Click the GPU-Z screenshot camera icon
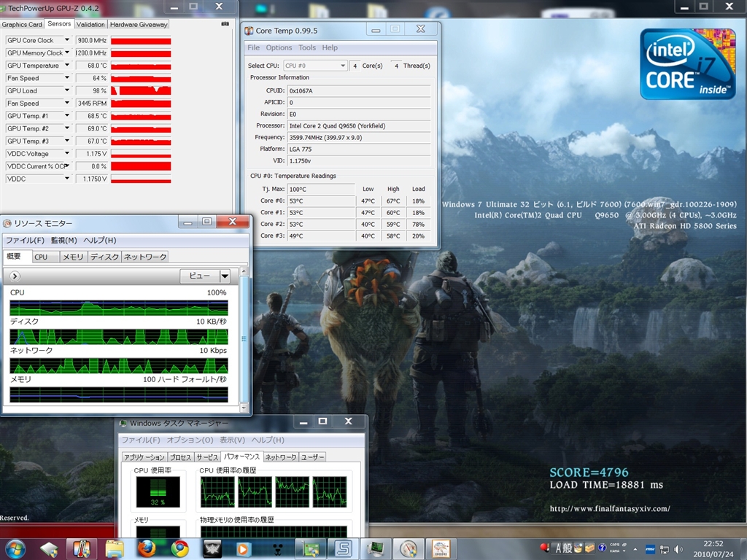This screenshot has width=747, height=560. pyautogui.click(x=224, y=24)
